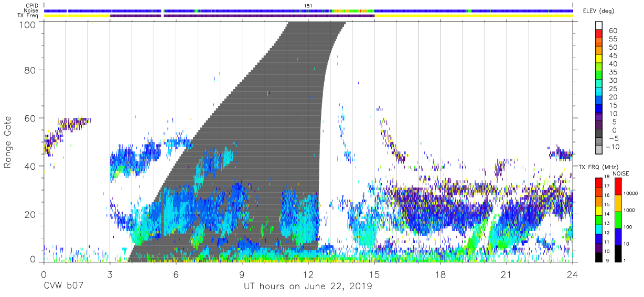
Task: Click the purple TX Freq band between 3 and 15 UT
Action: pyautogui.click(x=242, y=16)
